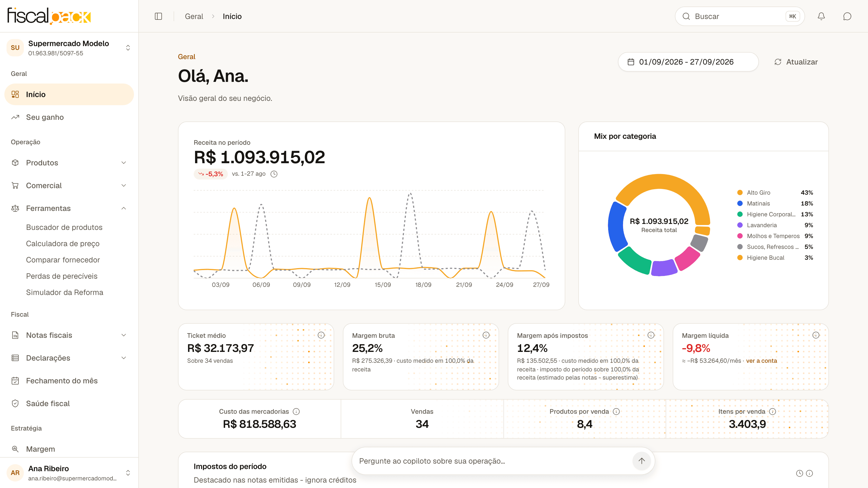Click the Início breadcrumb
This screenshot has width=868, height=488.
pyautogui.click(x=232, y=16)
